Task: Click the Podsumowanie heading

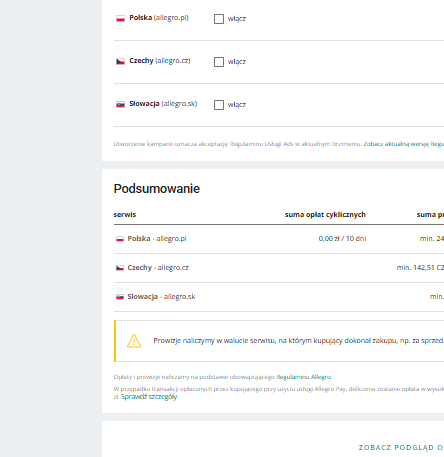Action: tap(157, 189)
